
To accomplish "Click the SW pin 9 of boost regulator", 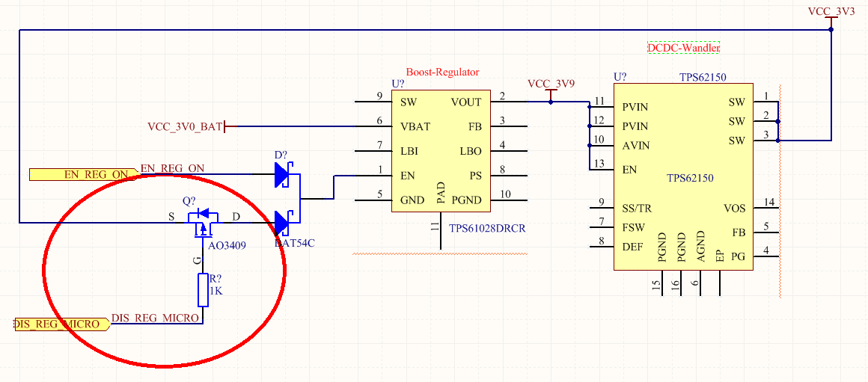I will [373, 102].
